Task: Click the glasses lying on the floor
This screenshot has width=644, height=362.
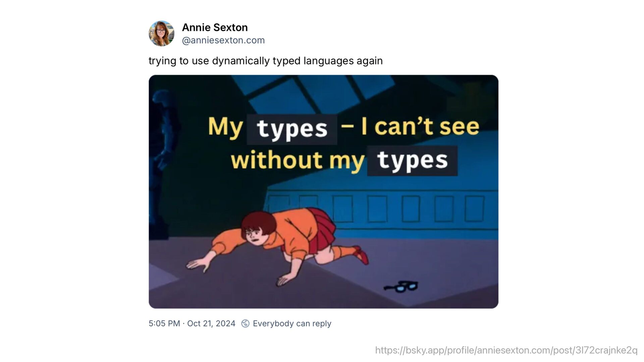Action: click(401, 286)
